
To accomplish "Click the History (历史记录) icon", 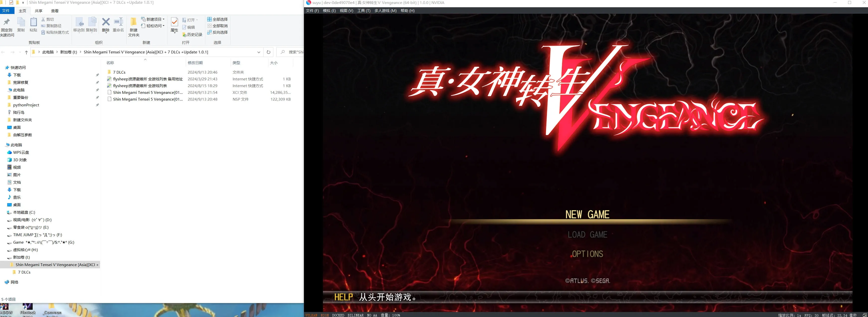I will (x=184, y=34).
